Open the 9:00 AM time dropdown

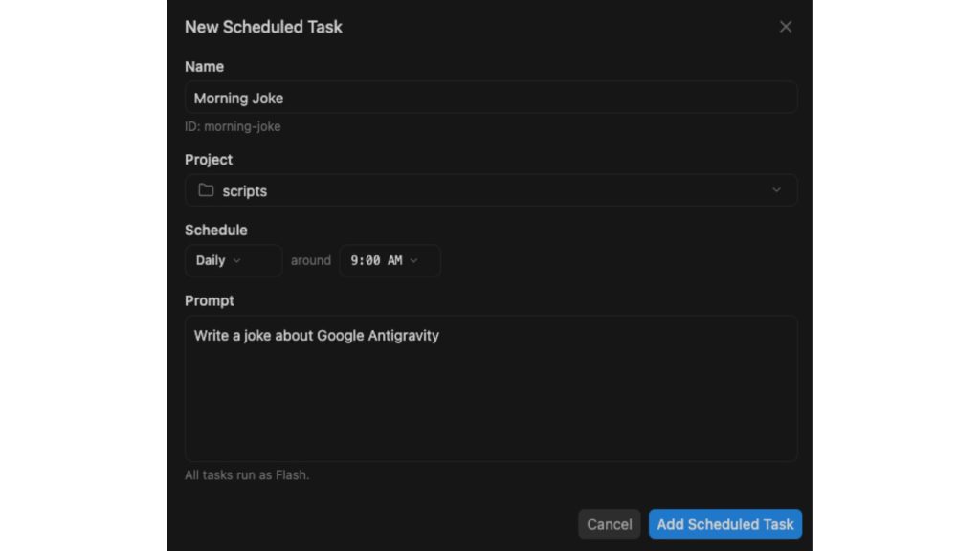(390, 260)
